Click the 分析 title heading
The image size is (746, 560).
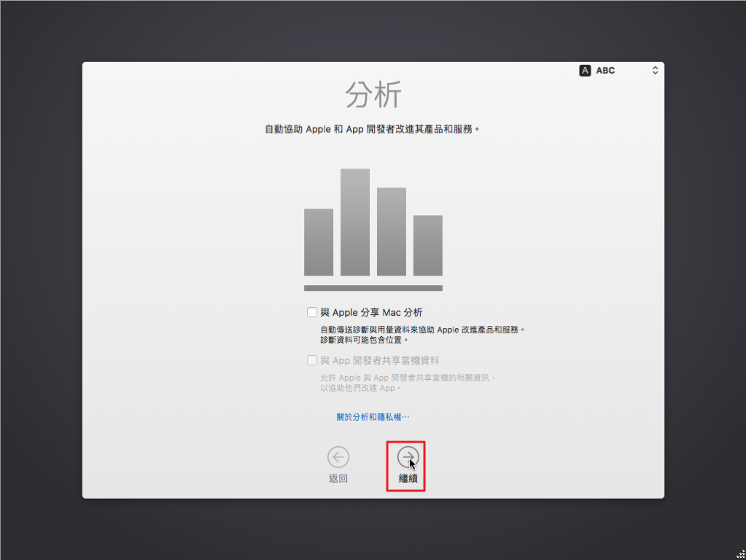[373, 95]
